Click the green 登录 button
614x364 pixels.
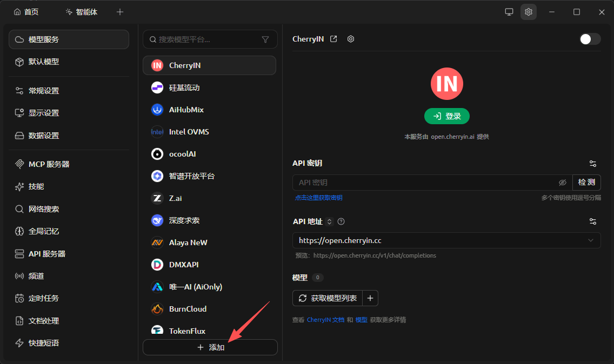(x=447, y=116)
